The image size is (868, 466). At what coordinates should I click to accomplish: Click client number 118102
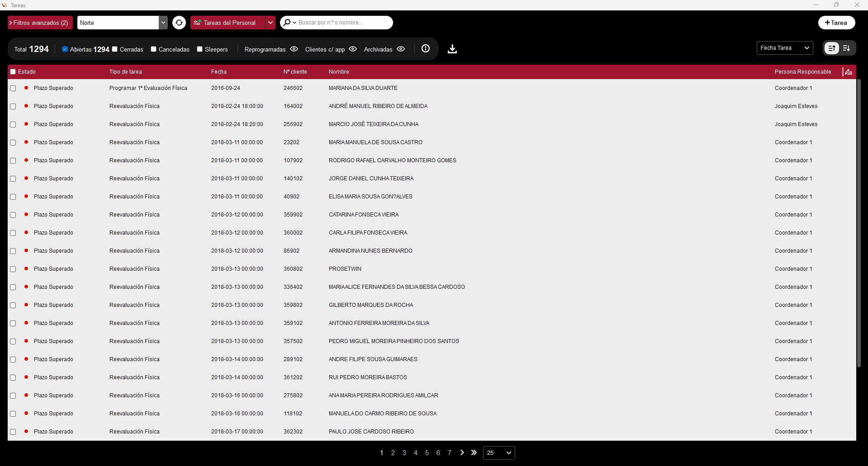point(293,414)
